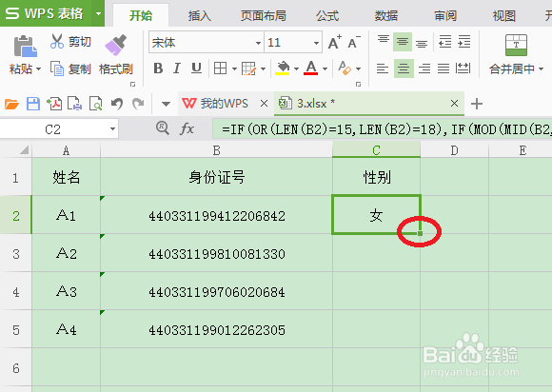Align text to bottom
The height and width of the screenshot is (392, 552).
422,43
